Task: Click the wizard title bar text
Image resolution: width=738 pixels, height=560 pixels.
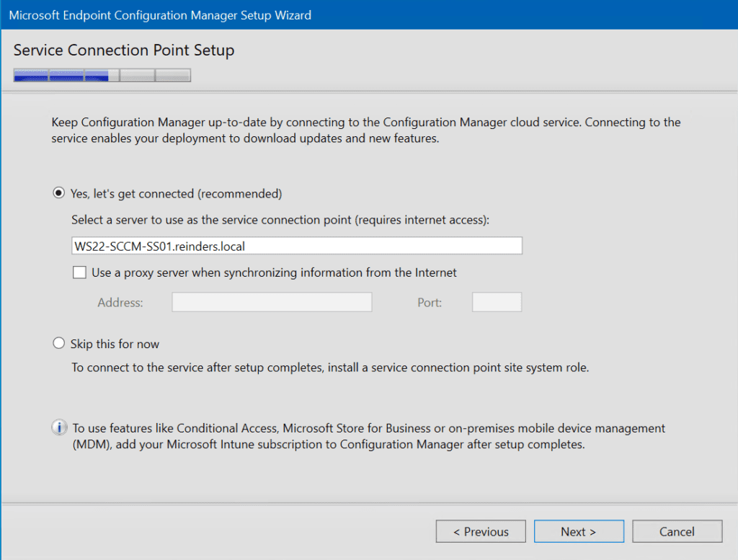Action: (x=160, y=15)
